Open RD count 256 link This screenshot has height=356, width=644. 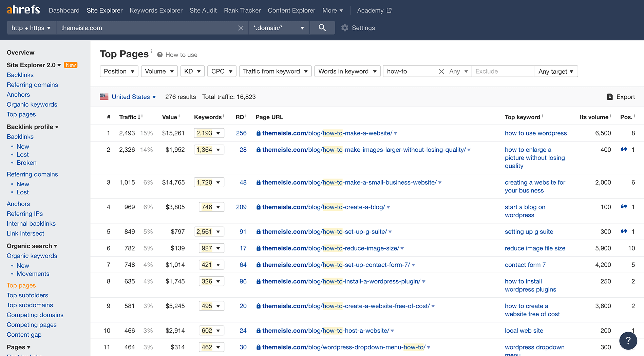coord(241,133)
